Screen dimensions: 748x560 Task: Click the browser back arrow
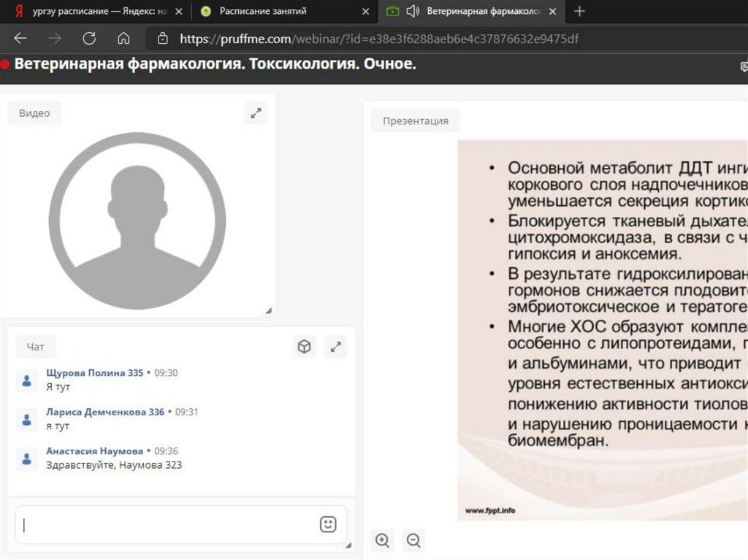[x=20, y=39]
